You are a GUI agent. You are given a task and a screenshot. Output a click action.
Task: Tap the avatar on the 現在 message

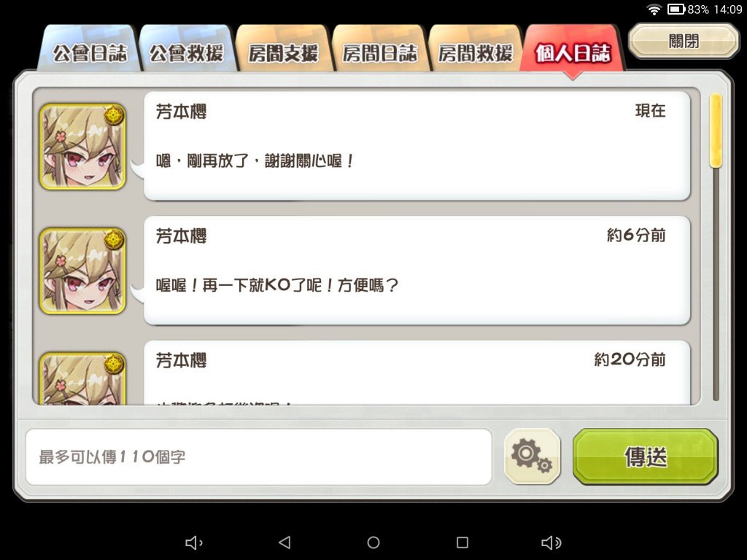tap(82, 147)
